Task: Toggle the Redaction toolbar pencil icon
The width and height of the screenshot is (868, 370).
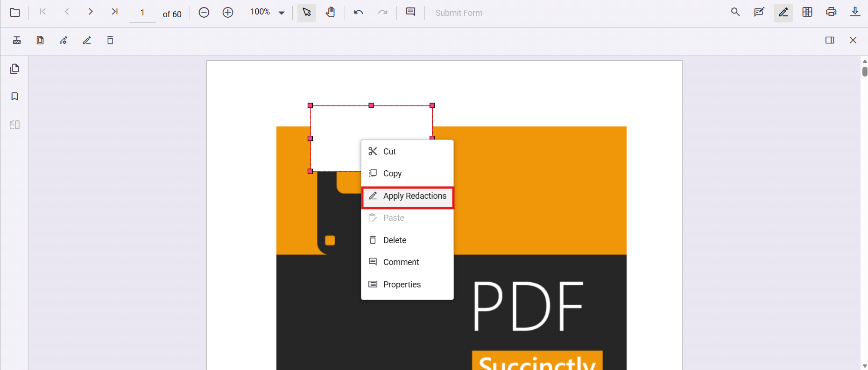Action: 783,13
